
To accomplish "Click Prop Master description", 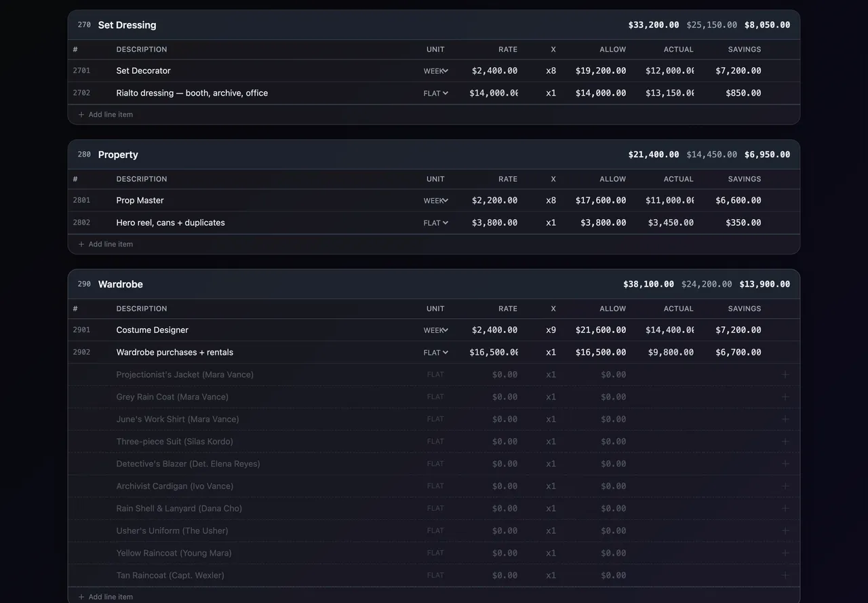I will [140, 200].
